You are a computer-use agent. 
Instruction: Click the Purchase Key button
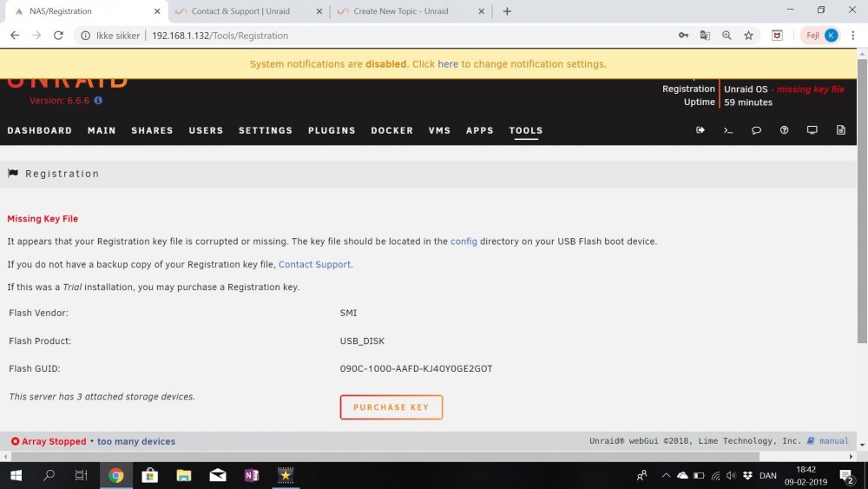pyautogui.click(x=391, y=407)
